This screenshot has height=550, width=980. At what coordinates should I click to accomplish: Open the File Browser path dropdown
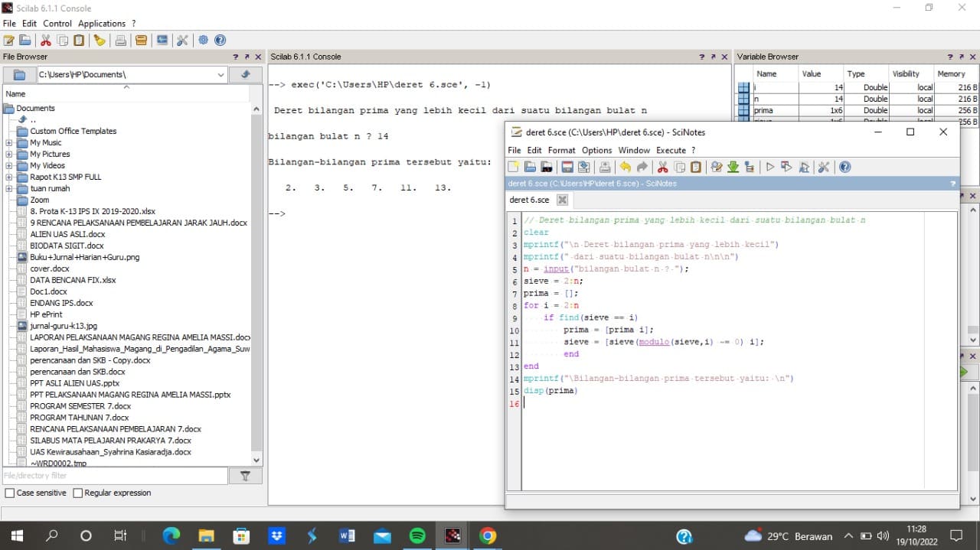220,75
